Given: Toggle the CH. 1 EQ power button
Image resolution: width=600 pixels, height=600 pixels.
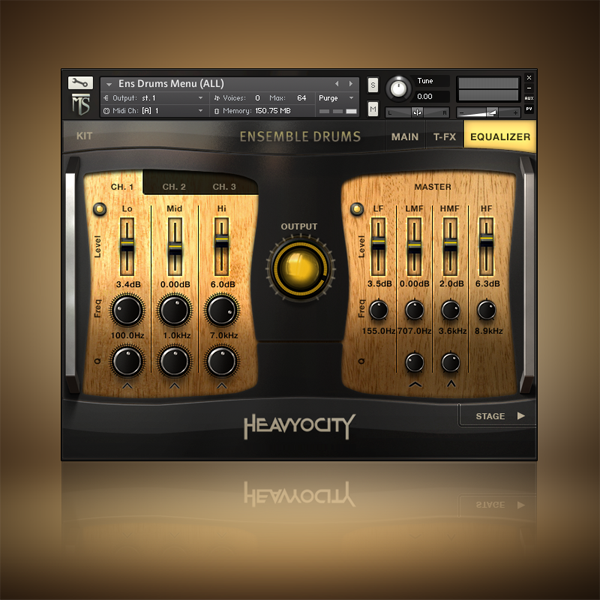Looking at the screenshot, I should (x=99, y=209).
